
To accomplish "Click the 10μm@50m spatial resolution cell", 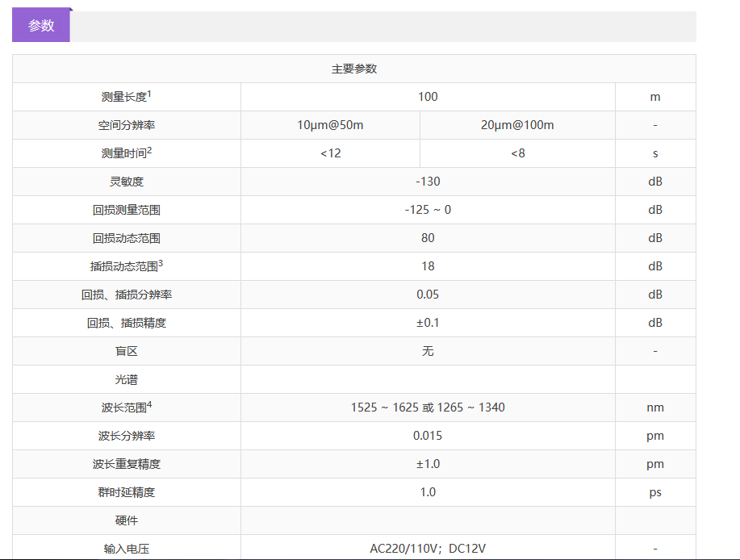I will (x=330, y=125).
